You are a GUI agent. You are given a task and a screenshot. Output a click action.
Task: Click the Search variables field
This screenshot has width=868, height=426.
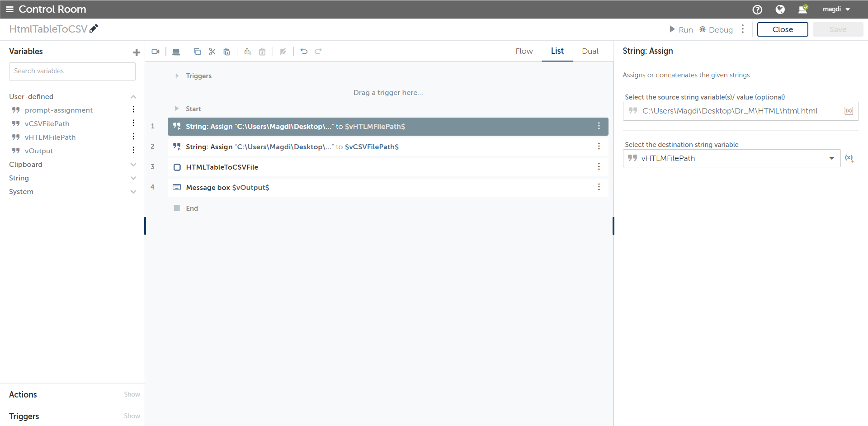(72, 71)
